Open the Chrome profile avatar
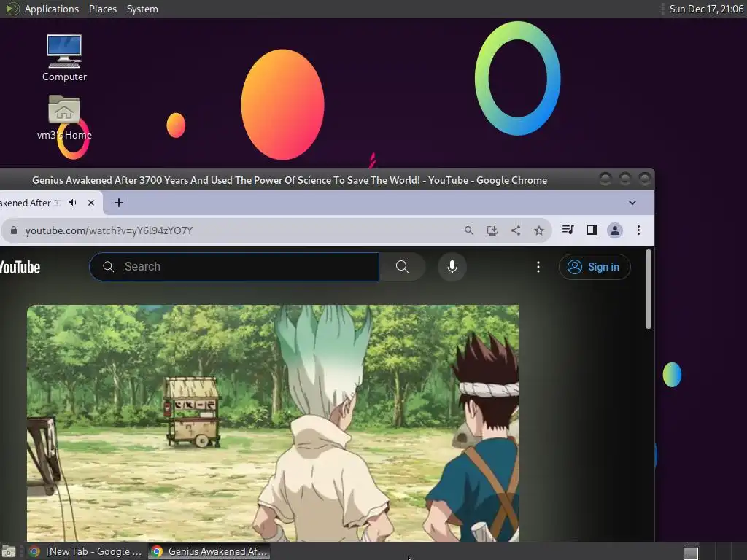The image size is (747, 560). pyautogui.click(x=614, y=230)
